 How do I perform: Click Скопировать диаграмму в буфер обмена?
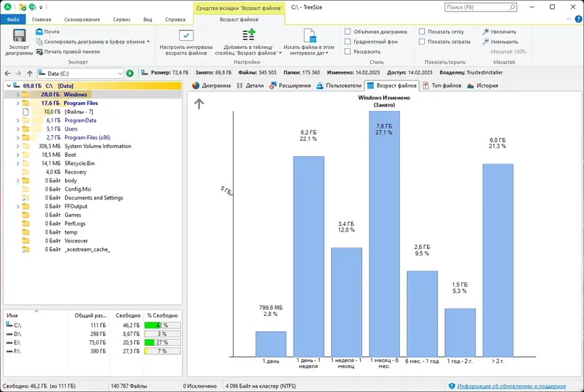pos(93,42)
